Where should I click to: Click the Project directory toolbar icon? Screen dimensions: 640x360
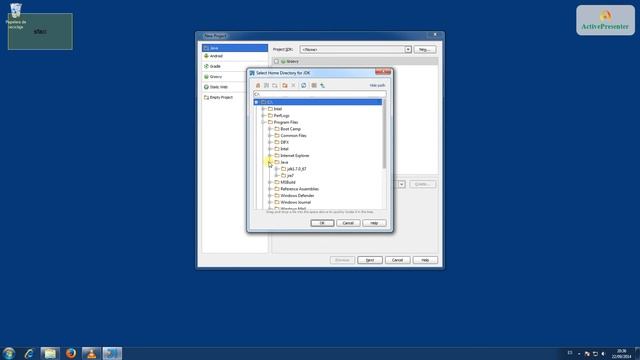pos(266,85)
